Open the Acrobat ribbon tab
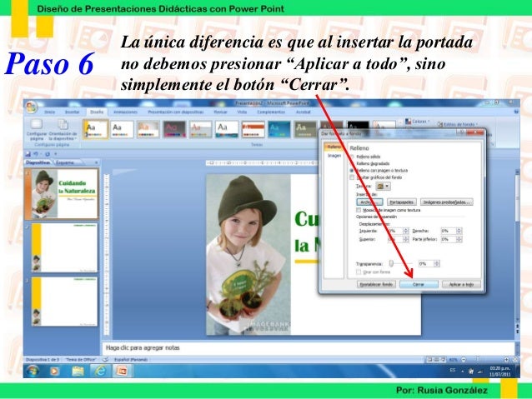532x399 pixels. pyautogui.click(x=304, y=112)
